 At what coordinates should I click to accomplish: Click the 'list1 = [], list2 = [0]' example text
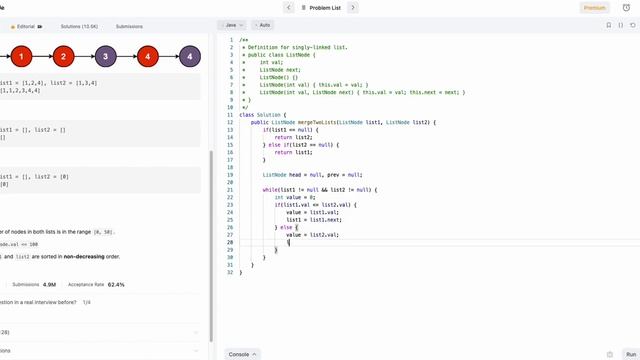(34, 177)
